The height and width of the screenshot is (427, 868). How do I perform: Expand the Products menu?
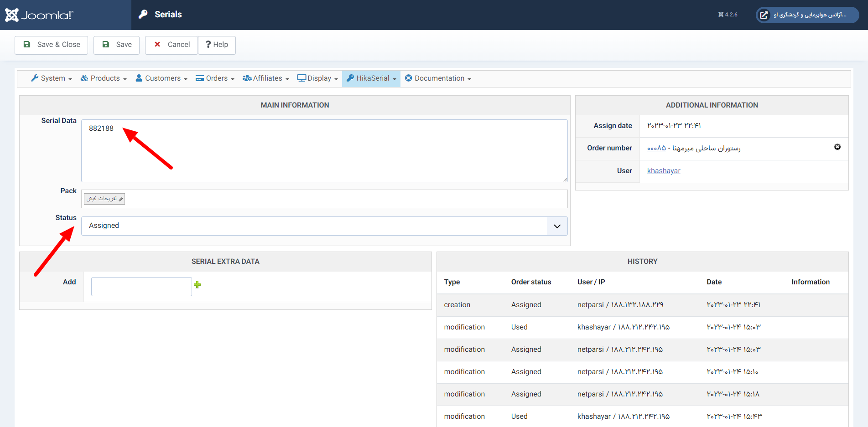pos(104,78)
